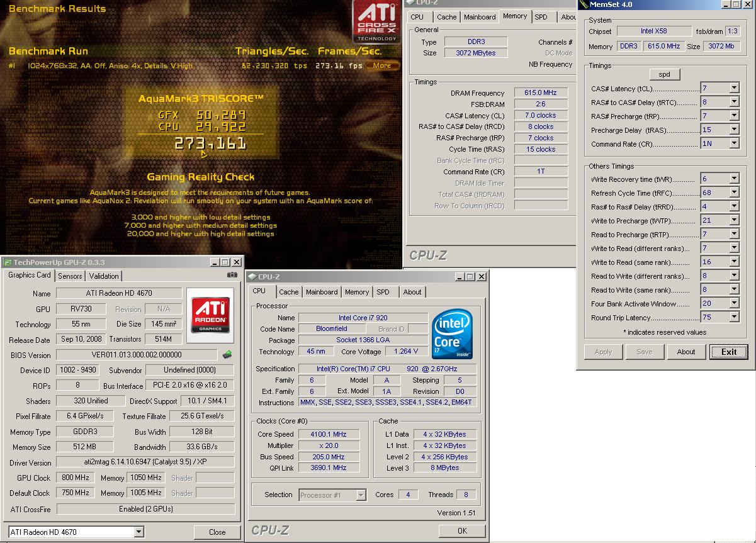The height and width of the screenshot is (543, 756).
Task: Select the Graphics Card tab in GPU-Z
Action: click(30, 275)
